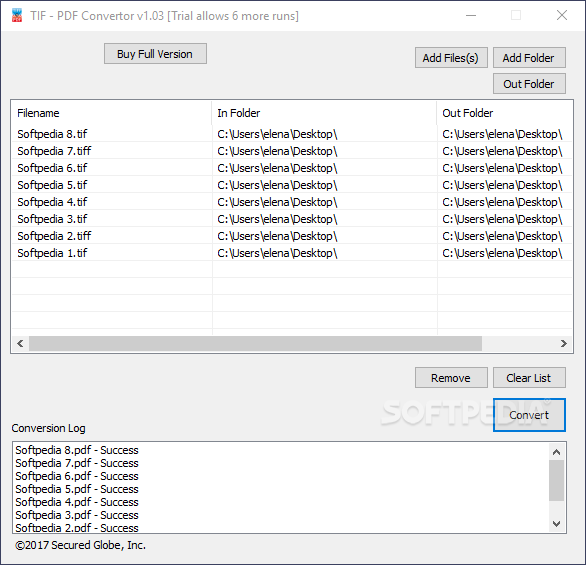
Task: Remove the selected file from list
Action: click(451, 378)
